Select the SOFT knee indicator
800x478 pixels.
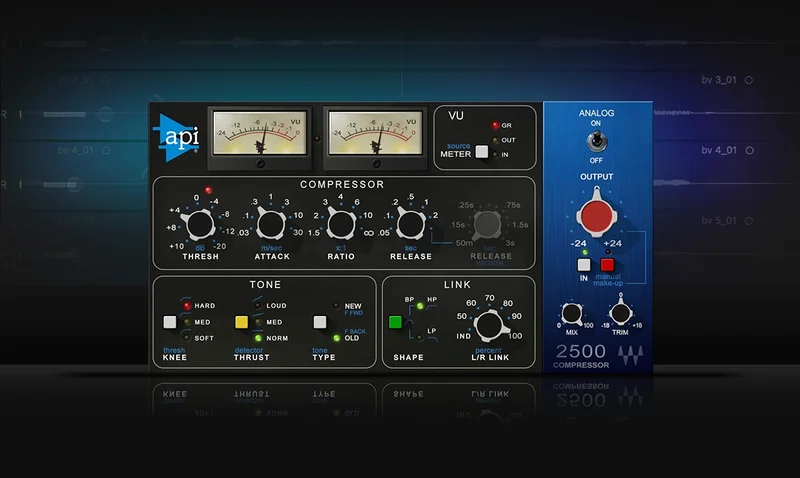(187, 338)
